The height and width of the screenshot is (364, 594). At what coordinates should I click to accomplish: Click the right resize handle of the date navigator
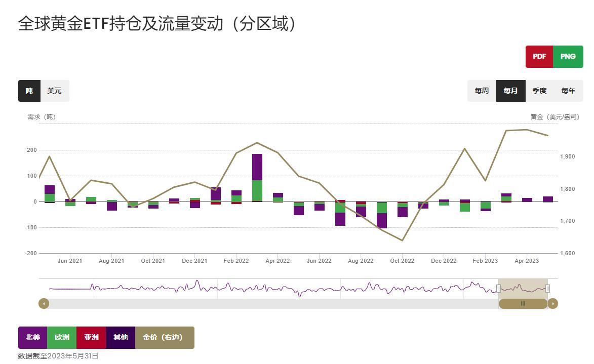click(x=547, y=287)
